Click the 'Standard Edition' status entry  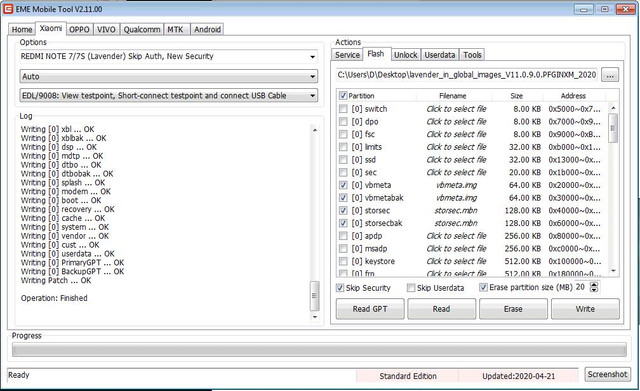click(x=408, y=376)
